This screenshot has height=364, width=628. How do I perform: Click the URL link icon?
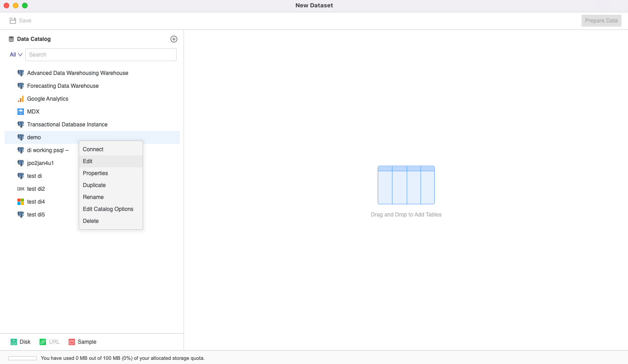[x=42, y=341]
